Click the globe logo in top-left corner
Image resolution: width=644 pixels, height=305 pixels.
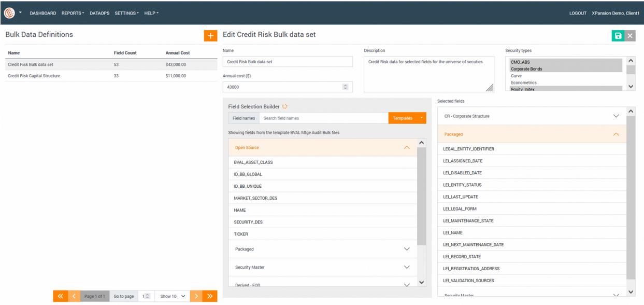9,13
